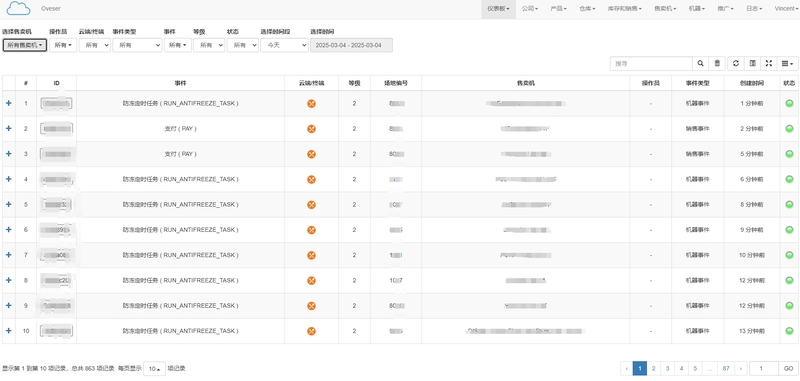Viewport: 800px width, 381px height.
Task: Click the green status dot in row 5
Action: point(789,205)
